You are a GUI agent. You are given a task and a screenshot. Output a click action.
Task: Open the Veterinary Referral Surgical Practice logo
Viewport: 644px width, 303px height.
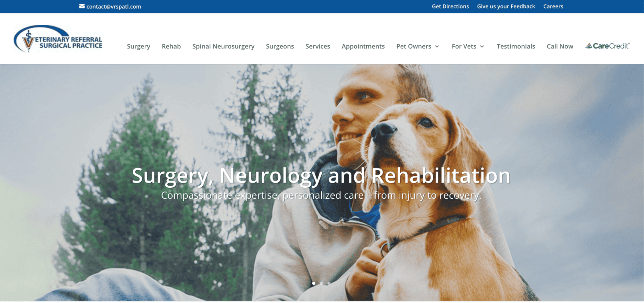58,39
